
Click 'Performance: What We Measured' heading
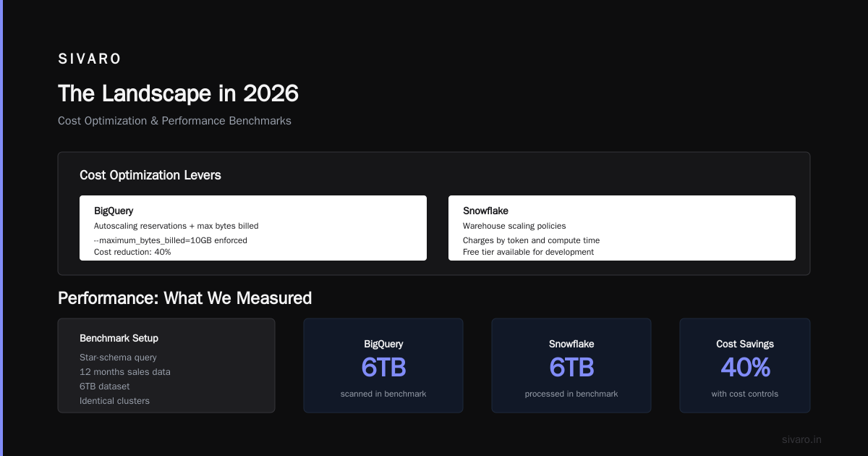pyautogui.click(x=184, y=298)
